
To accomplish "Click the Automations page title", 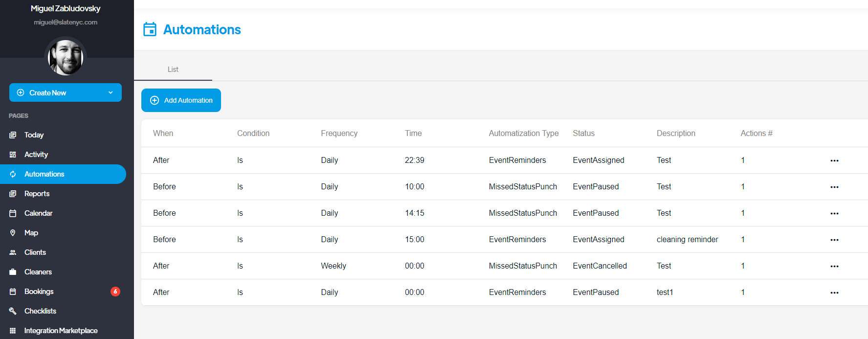I will (x=202, y=29).
